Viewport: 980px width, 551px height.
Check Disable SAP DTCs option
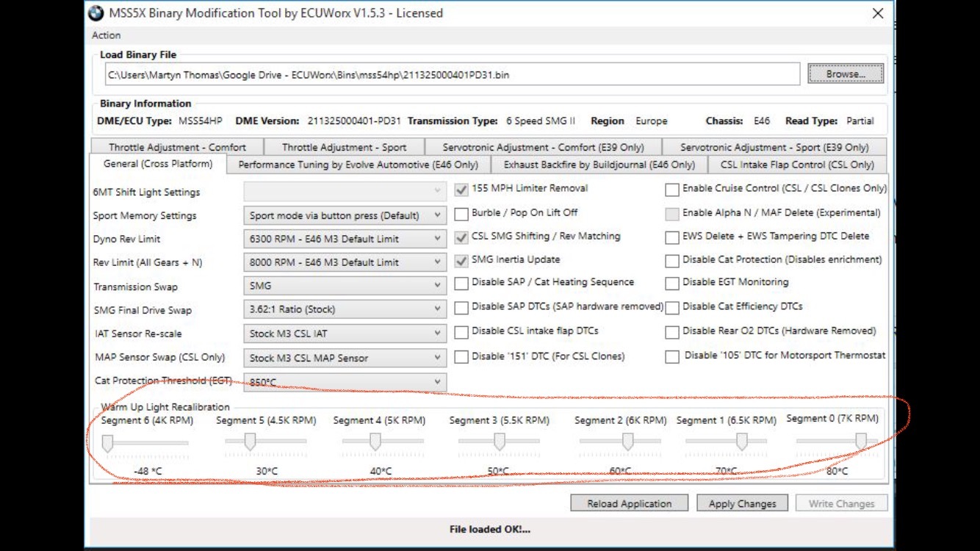461,308
